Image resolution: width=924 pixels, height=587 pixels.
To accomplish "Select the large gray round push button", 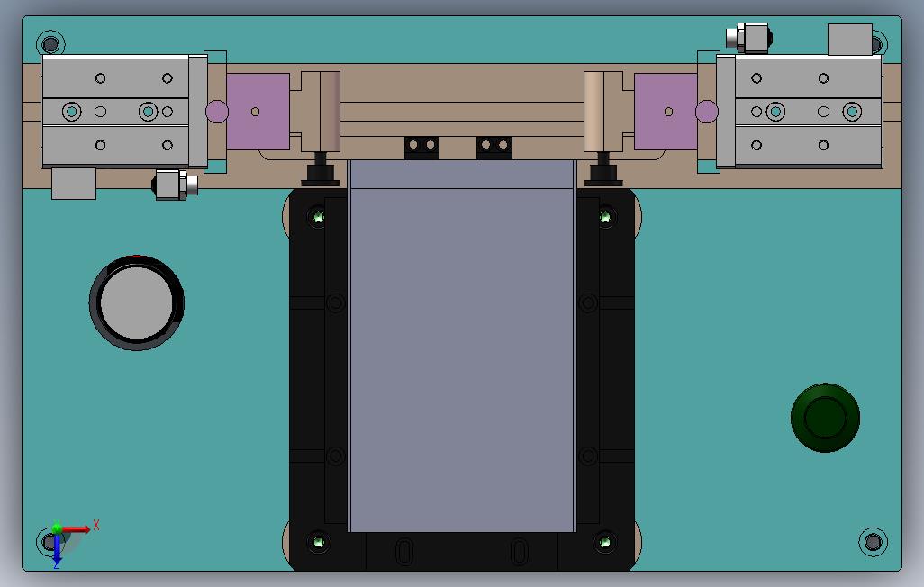I will (137, 303).
